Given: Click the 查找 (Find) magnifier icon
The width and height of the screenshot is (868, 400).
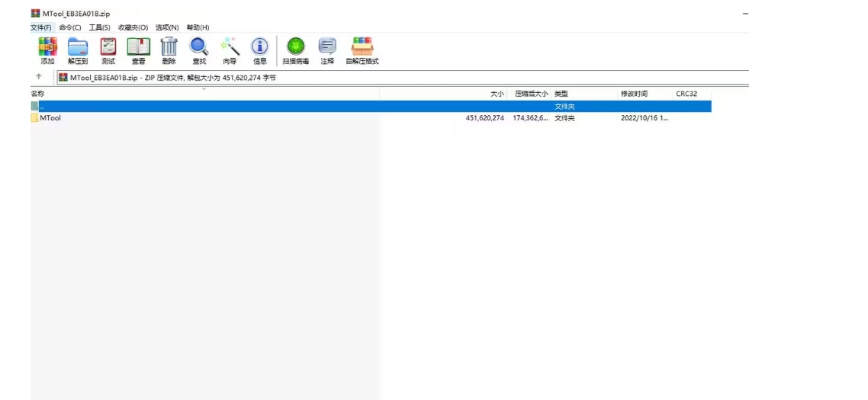Looking at the screenshot, I should [x=199, y=47].
